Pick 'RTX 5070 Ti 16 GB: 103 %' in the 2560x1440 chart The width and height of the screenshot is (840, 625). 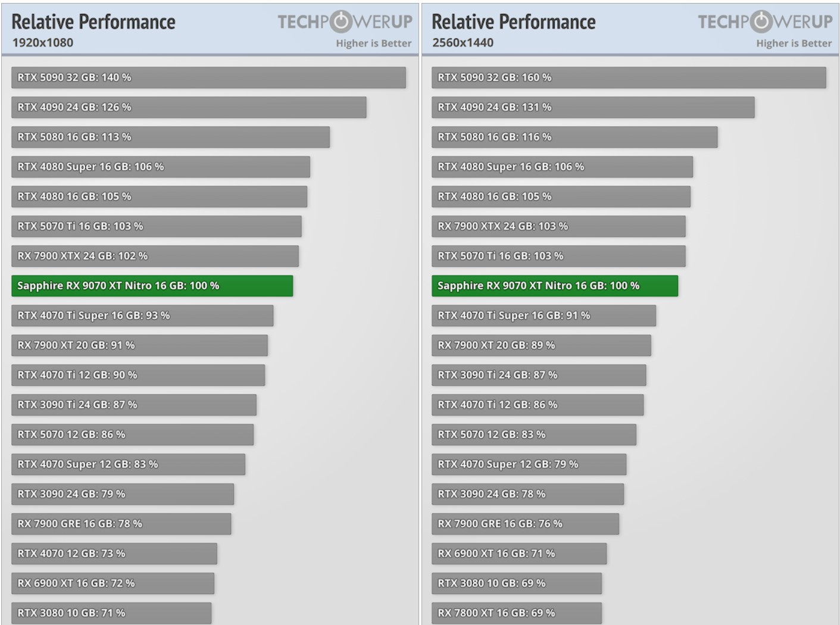[x=558, y=256]
